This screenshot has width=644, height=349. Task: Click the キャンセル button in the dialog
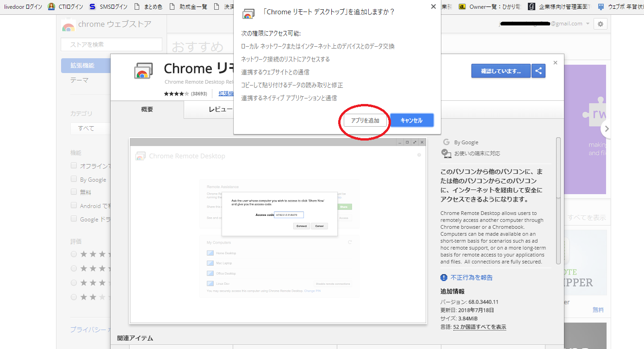(x=412, y=121)
